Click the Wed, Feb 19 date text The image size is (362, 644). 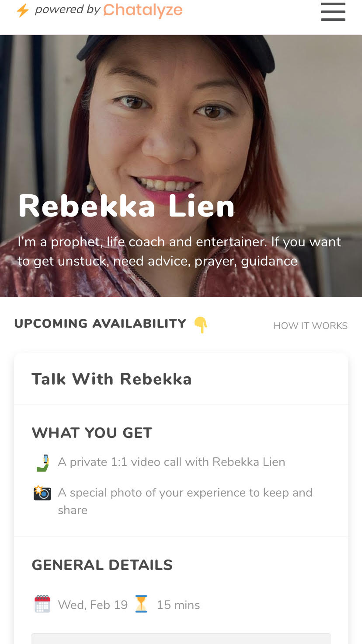tap(93, 605)
